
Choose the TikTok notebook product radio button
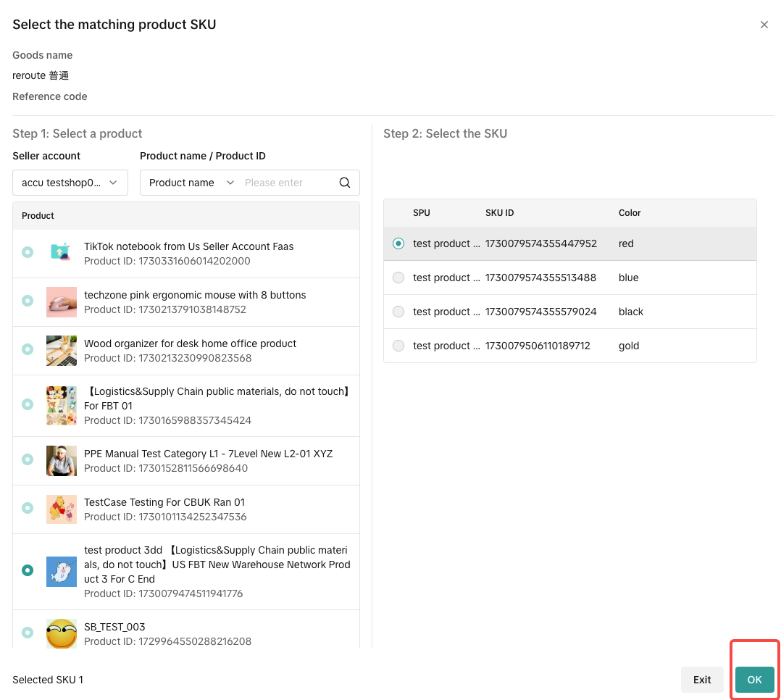click(28, 252)
